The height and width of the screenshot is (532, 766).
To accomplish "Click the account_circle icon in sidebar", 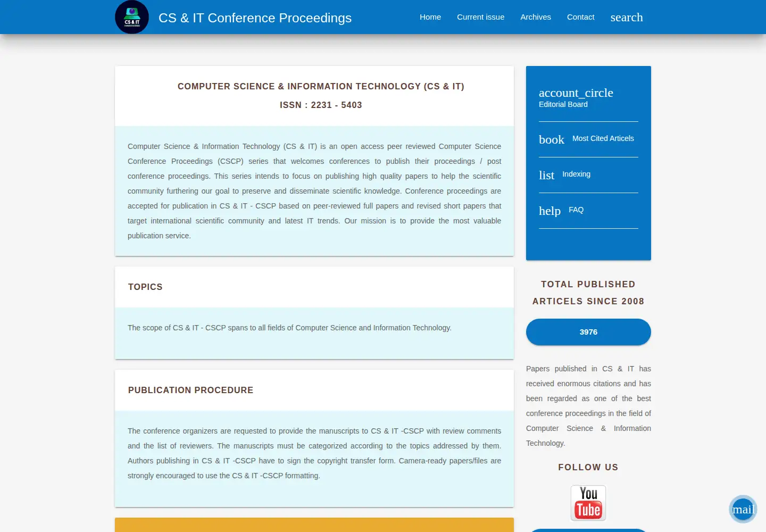I will [576, 93].
